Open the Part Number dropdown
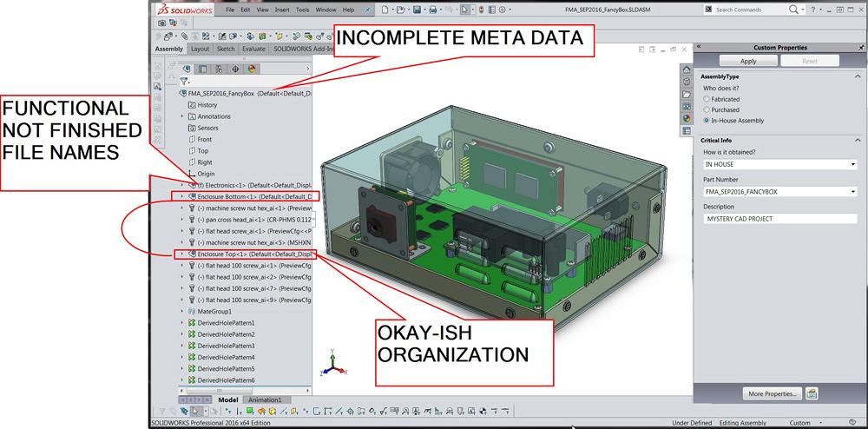The width and height of the screenshot is (868, 429). point(853,192)
